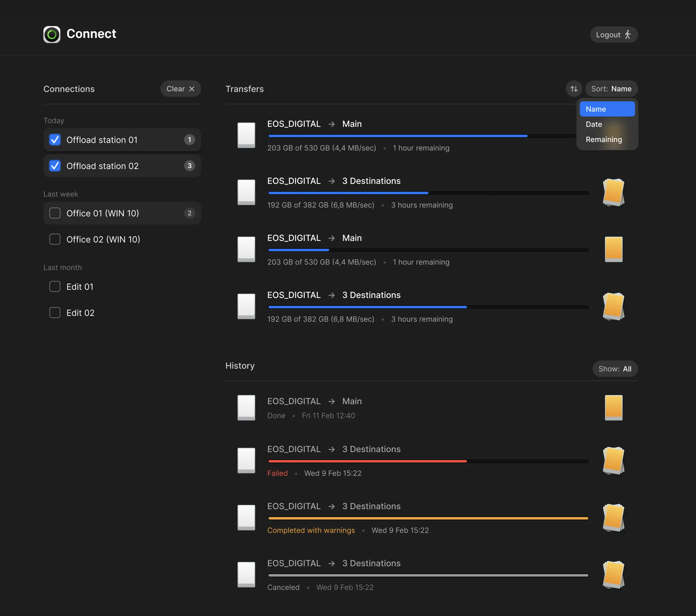Click the 'Completed with warnings' status text
This screenshot has width=696, height=616.
[311, 530]
